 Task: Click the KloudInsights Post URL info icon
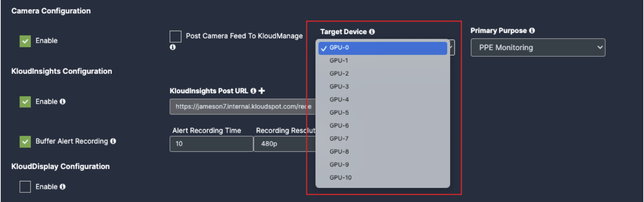click(x=253, y=91)
